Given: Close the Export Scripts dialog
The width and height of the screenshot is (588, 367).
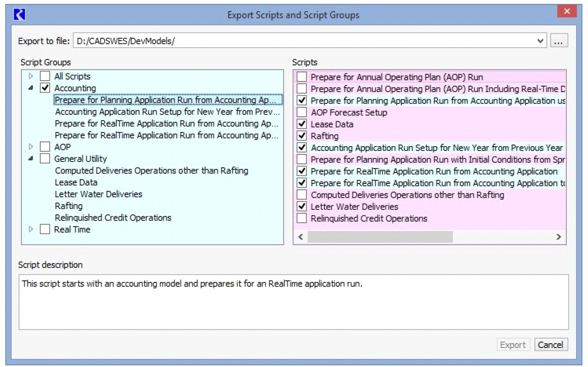Looking at the screenshot, I should [x=567, y=11].
